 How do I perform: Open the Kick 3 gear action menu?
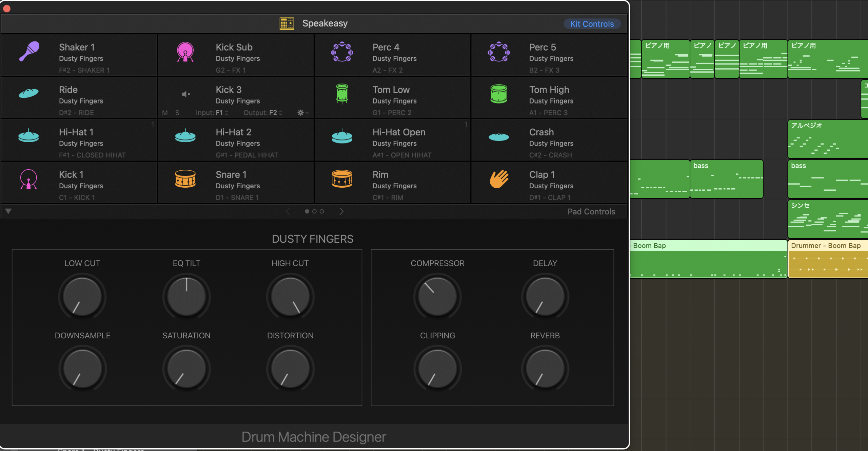303,113
